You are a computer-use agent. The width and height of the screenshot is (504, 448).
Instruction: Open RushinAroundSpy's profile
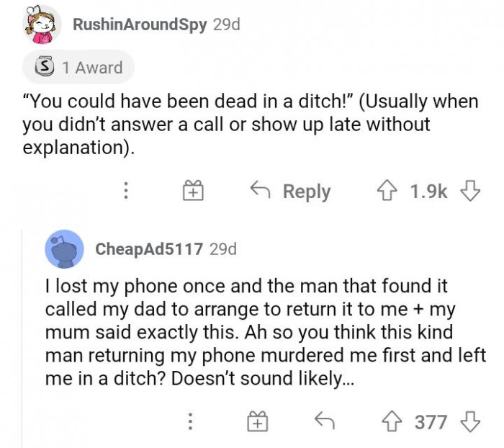[139, 24]
